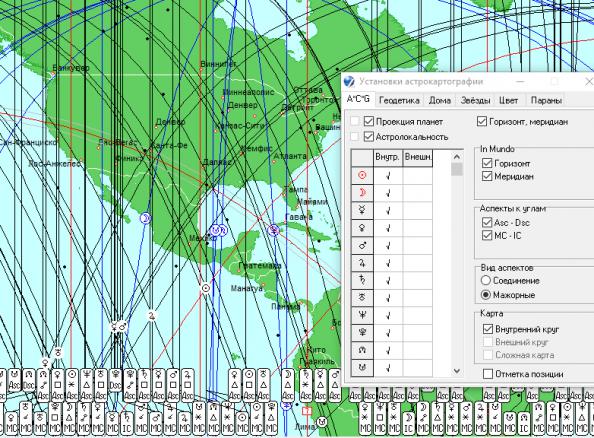Click the Moon symbol in planet list
This screenshot has height=438, width=594.
coord(362,193)
